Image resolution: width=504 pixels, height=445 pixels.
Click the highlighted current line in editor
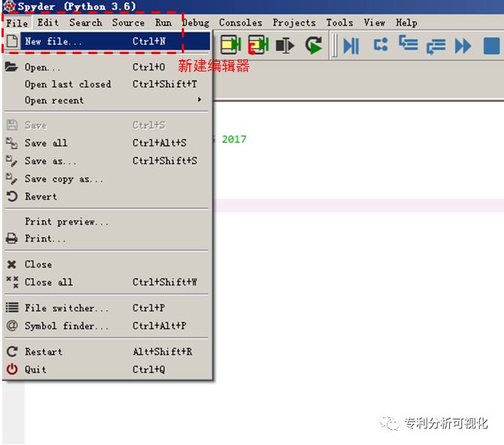[x=358, y=205]
